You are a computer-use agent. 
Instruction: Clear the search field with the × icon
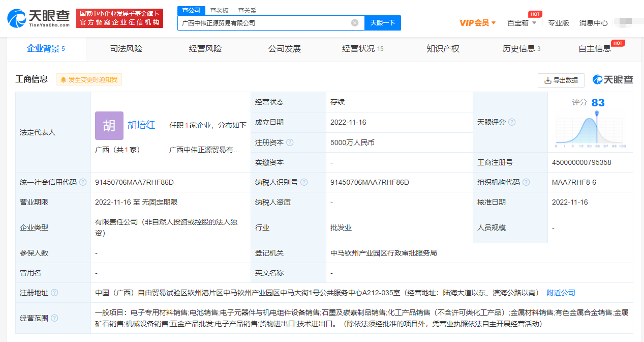click(x=354, y=23)
